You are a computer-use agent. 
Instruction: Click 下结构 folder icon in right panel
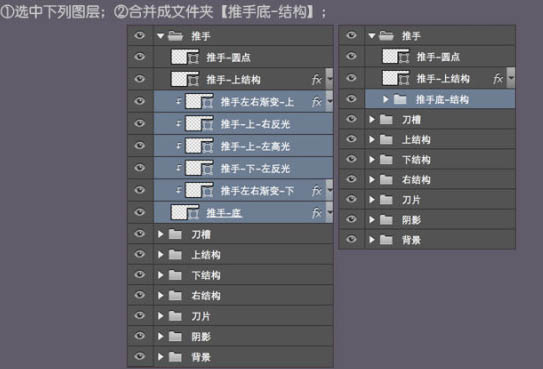pyautogui.click(x=386, y=160)
